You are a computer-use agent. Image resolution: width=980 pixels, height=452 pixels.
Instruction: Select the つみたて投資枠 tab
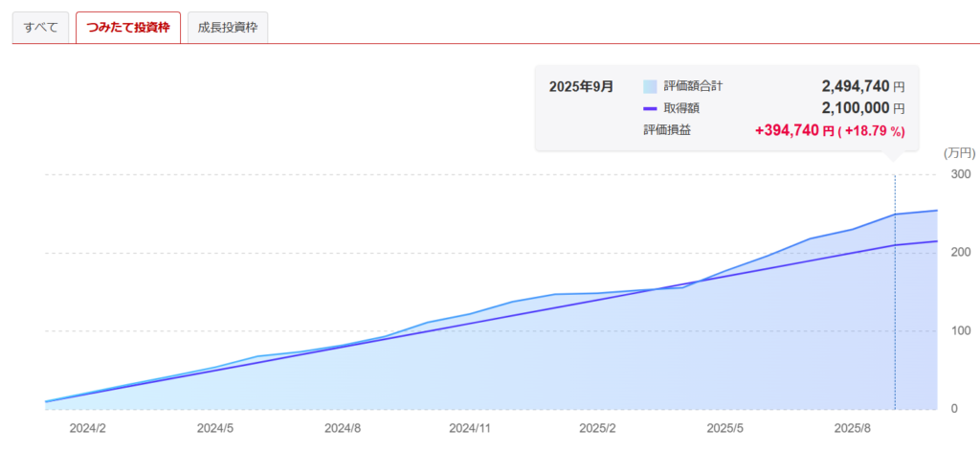coord(127,27)
